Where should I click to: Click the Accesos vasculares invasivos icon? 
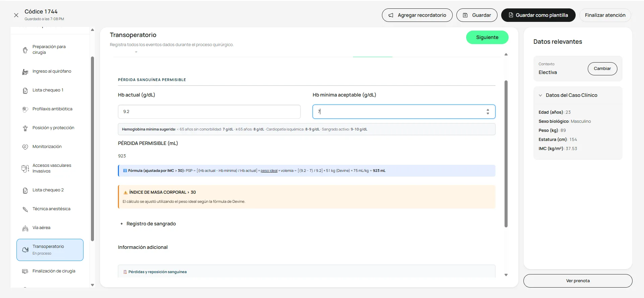[25, 169]
